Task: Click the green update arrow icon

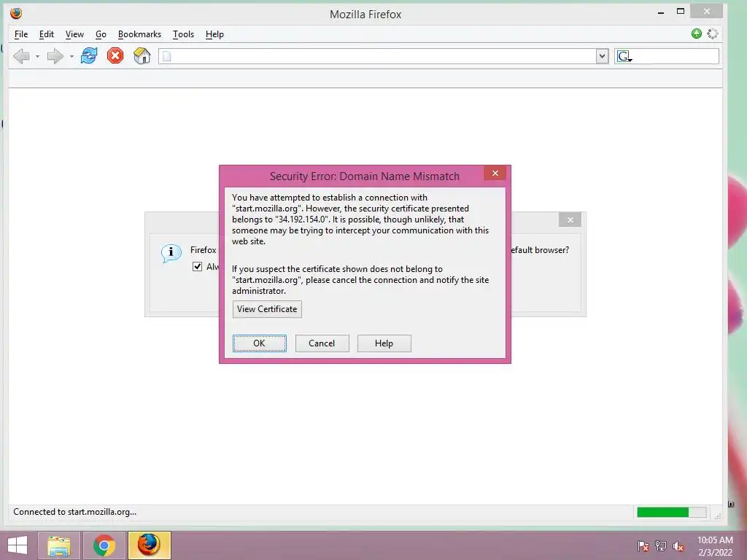Action: (x=697, y=34)
